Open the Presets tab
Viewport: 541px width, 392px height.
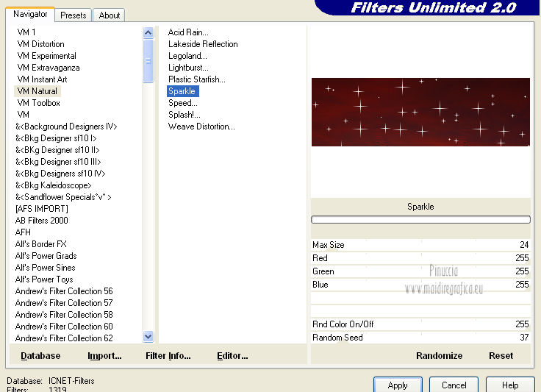(74, 15)
